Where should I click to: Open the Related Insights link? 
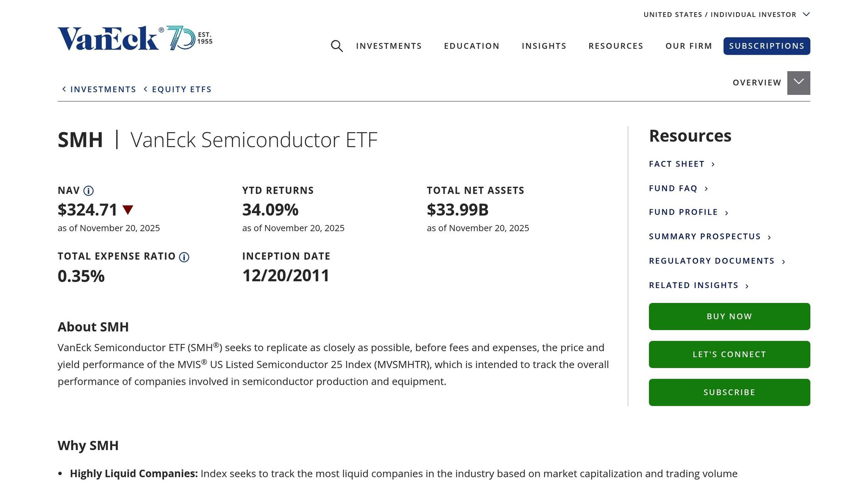pos(693,285)
